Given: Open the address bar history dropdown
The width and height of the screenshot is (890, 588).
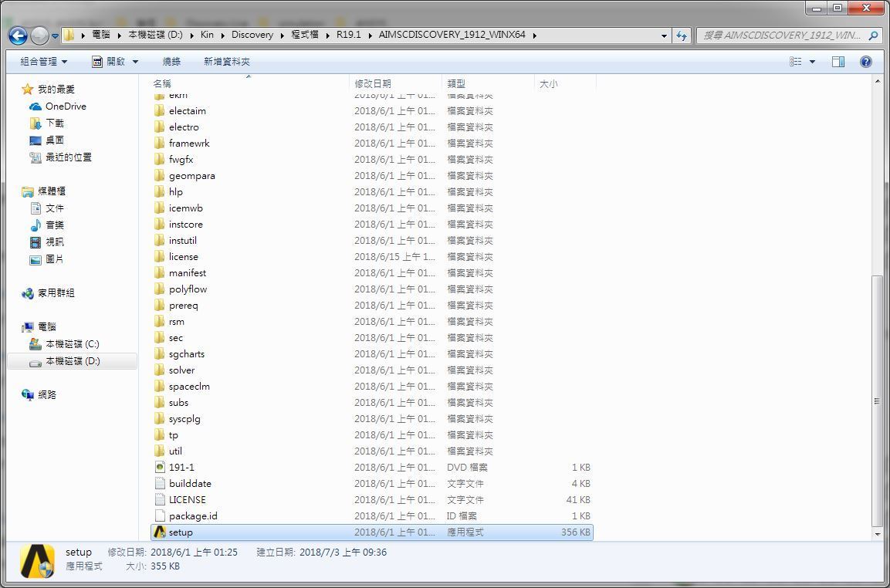Looking at the screenshot, I should coord(664,35).
